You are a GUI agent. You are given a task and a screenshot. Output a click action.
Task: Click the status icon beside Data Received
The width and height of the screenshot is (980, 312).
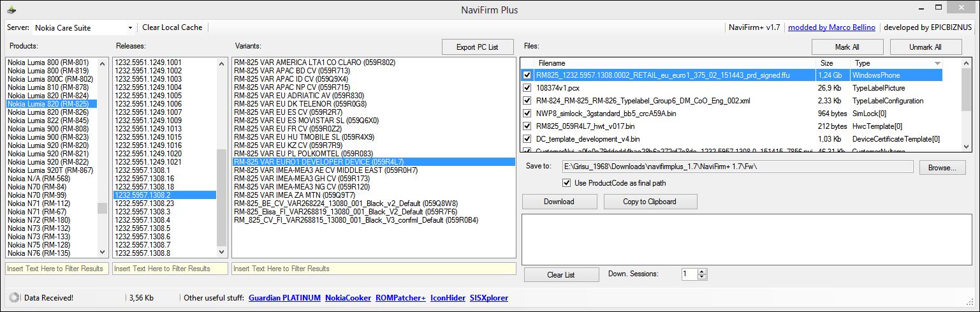tap(14, 297)
